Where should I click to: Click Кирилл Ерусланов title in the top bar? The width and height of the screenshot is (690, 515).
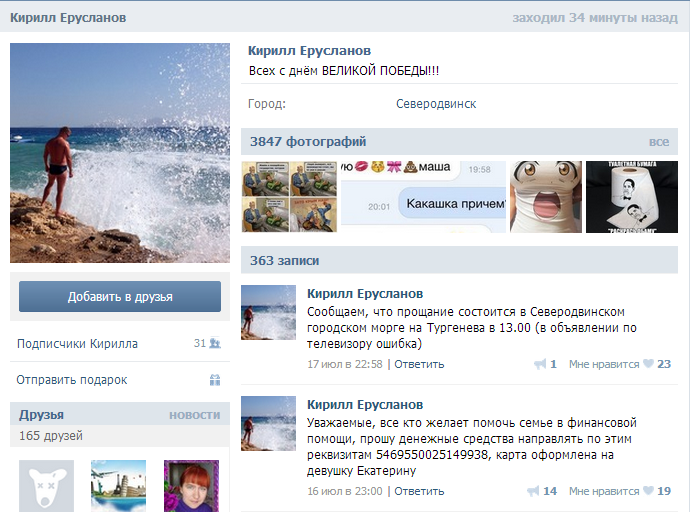tap(68, 18)
